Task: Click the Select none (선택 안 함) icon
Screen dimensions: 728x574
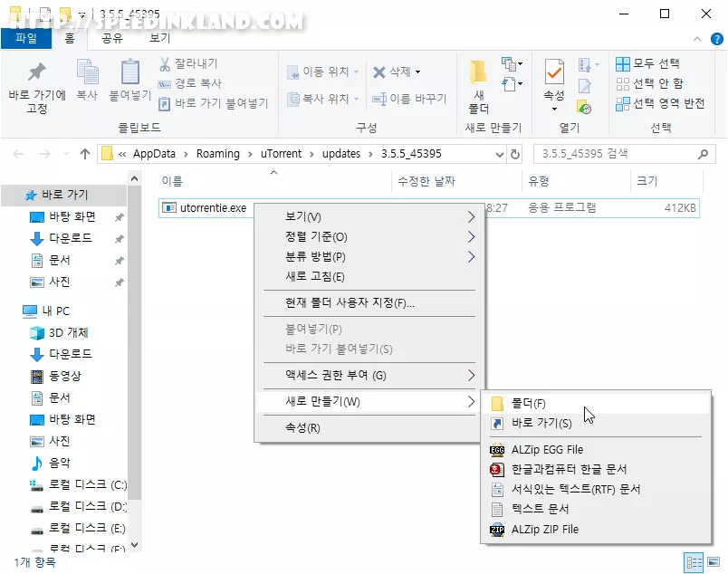Action: [x=623, y=83]
